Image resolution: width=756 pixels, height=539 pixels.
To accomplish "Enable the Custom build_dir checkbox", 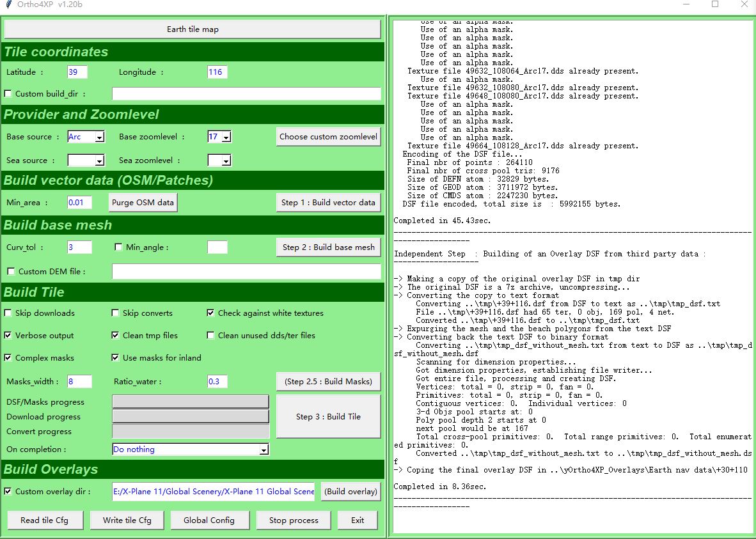I will click(8, 94).
